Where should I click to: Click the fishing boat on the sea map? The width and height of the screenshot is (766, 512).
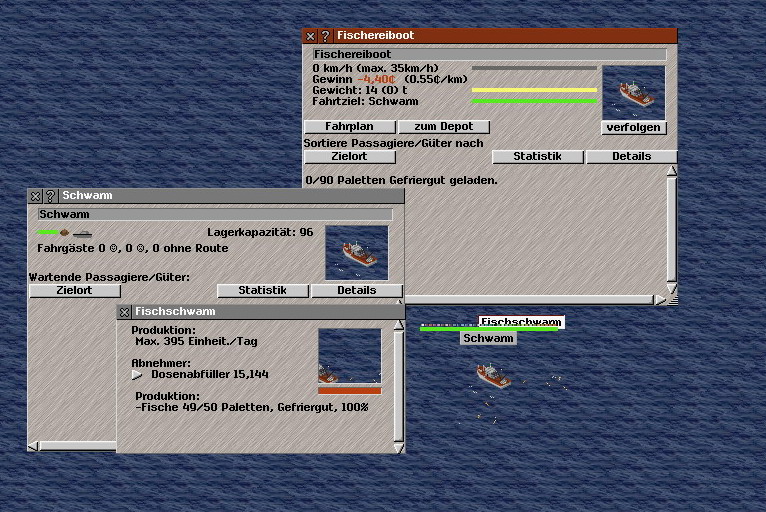point(492,375)
